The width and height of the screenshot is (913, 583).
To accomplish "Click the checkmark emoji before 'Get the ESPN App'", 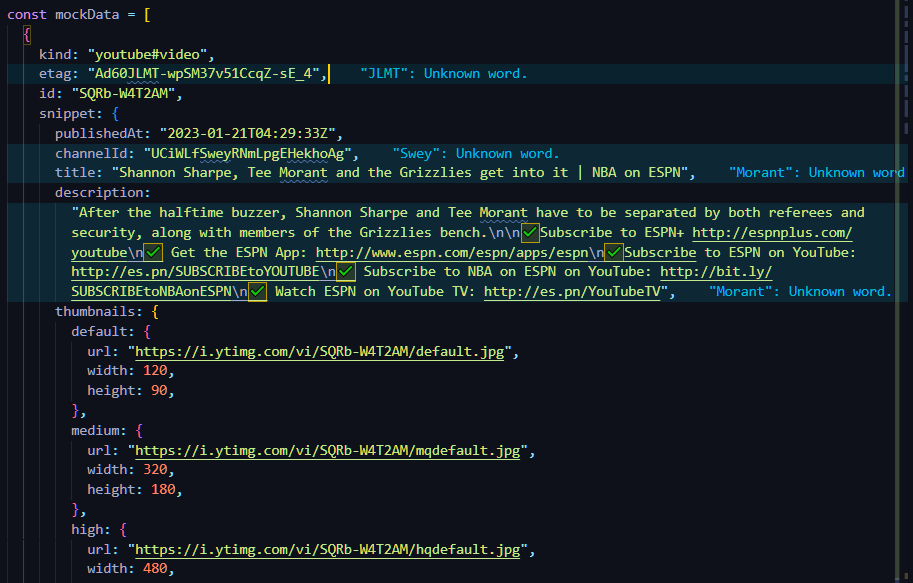I will click(153, 253).
